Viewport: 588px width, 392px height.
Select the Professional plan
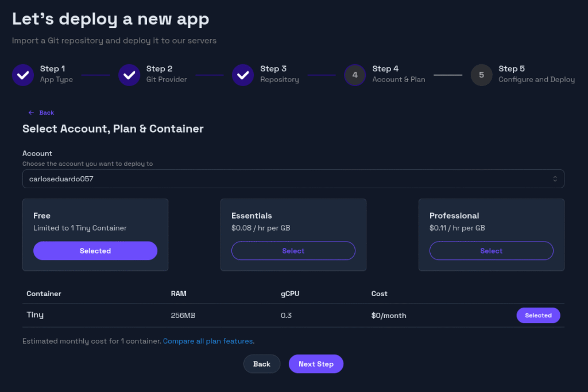point(492,251)
